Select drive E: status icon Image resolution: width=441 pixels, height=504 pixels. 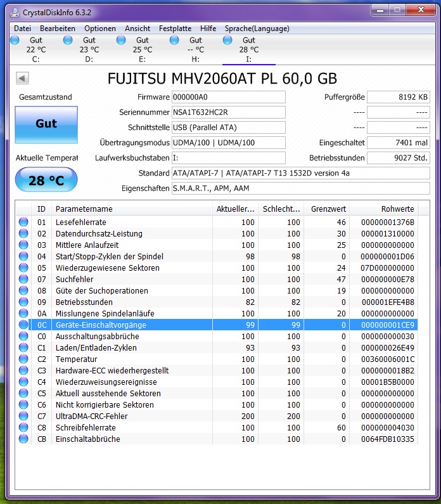(x=121, y=40)
